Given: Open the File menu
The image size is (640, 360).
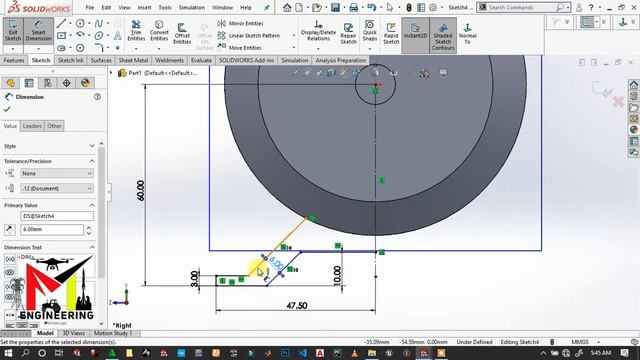Looking at the screenshot, I should click(x=89, y=7).
